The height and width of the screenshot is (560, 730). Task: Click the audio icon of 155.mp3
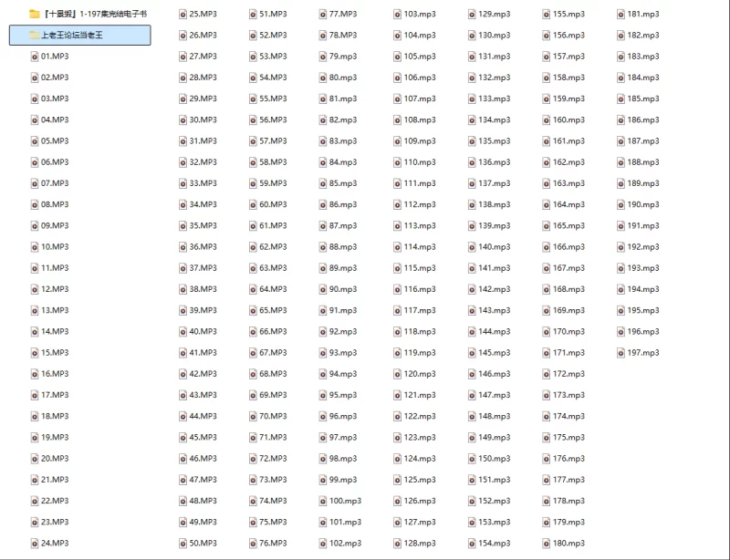546,14
